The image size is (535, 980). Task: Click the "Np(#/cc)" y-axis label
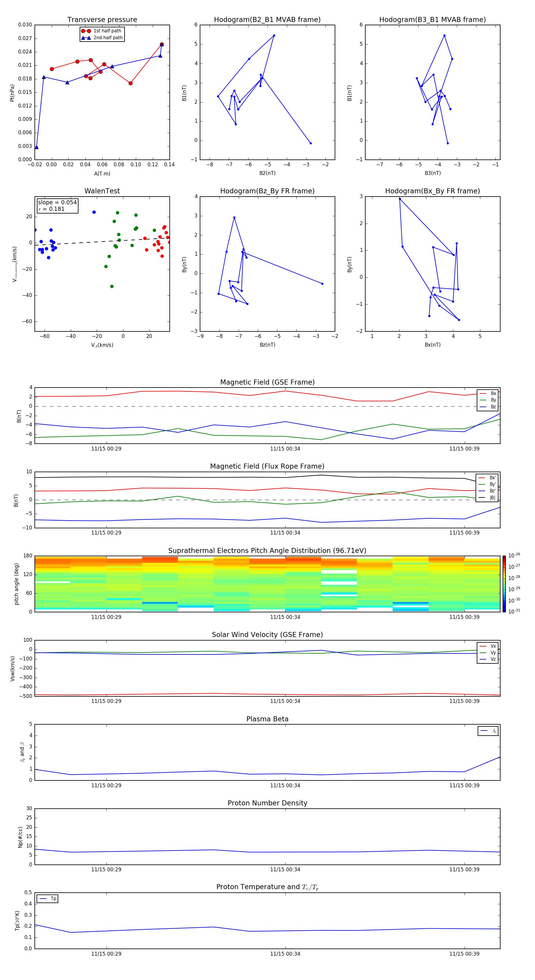point(20,837)
